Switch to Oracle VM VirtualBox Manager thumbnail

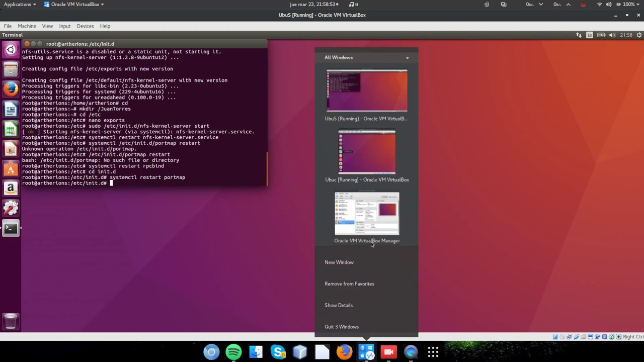367,214
